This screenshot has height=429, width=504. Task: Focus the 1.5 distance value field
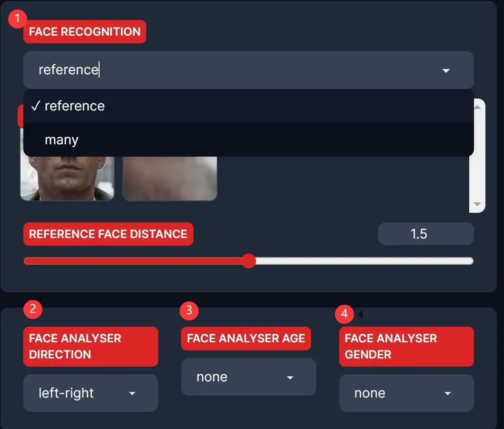(425, 234)
